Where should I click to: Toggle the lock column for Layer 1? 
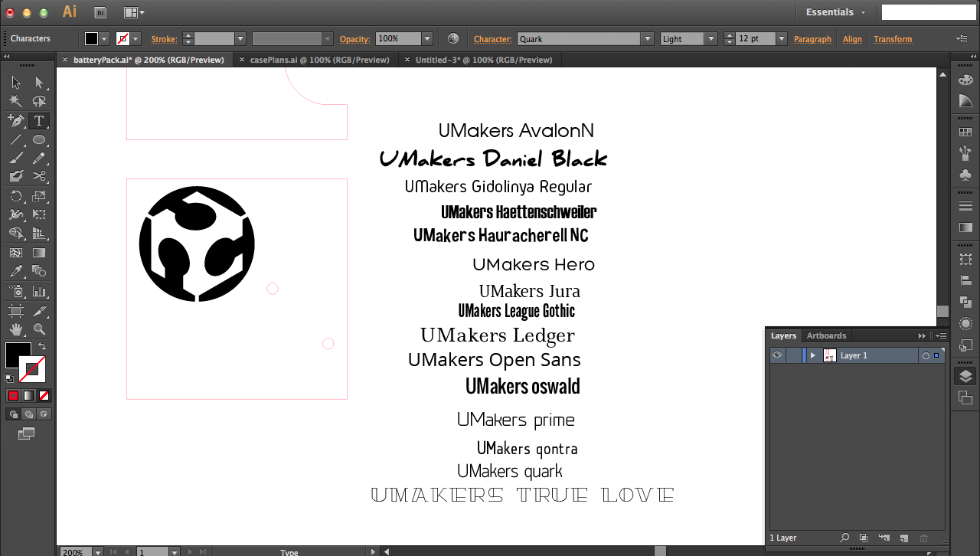[793, 355]
